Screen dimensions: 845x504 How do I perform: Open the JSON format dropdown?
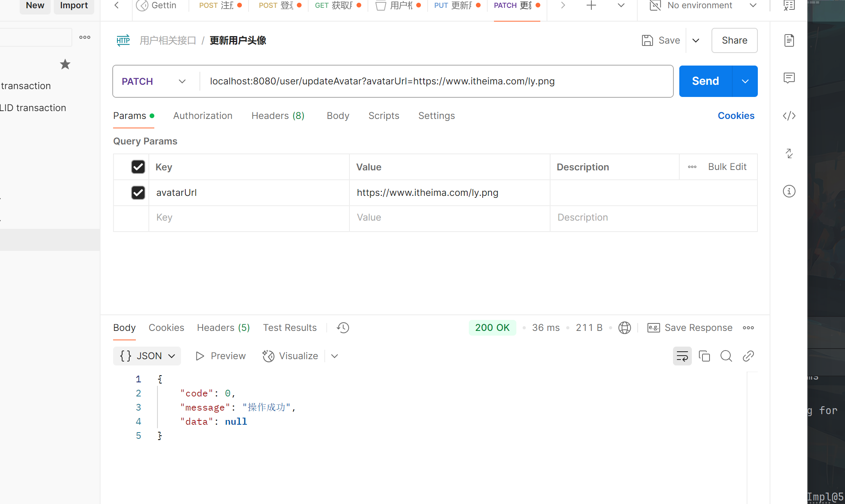tap(147, 356)
